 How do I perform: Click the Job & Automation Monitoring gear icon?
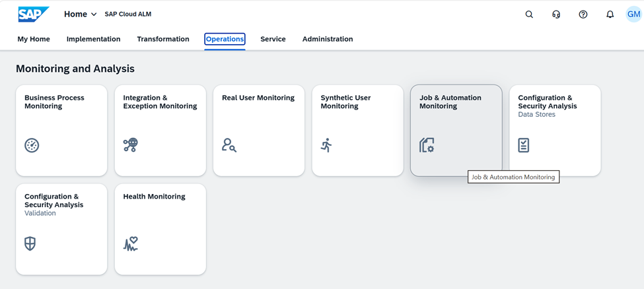[x=427, y=145]
